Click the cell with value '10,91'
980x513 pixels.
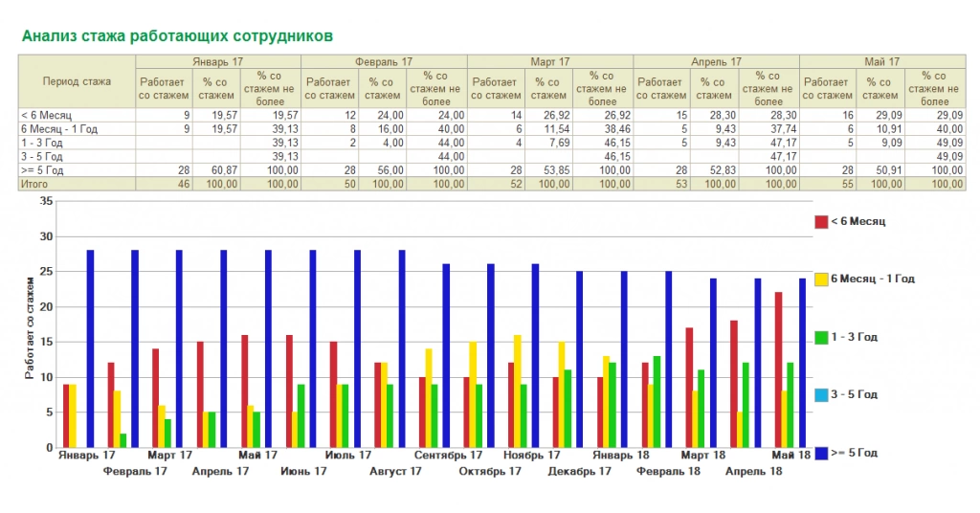pos(880,128)
